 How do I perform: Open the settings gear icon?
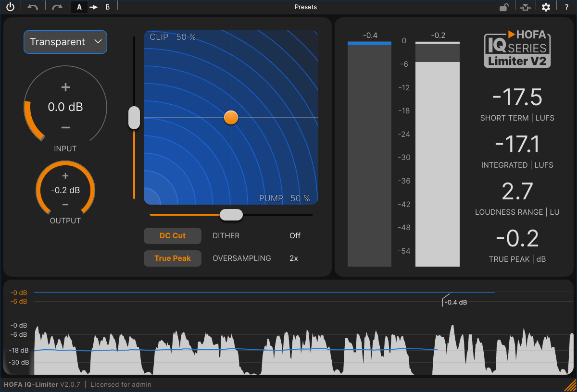[546, 7]
